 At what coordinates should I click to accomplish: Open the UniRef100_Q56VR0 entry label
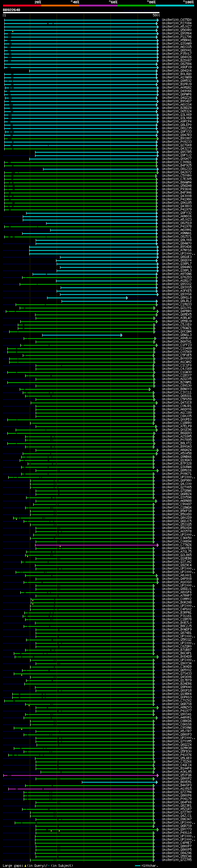pyautogui.click(x=177, y=30)
